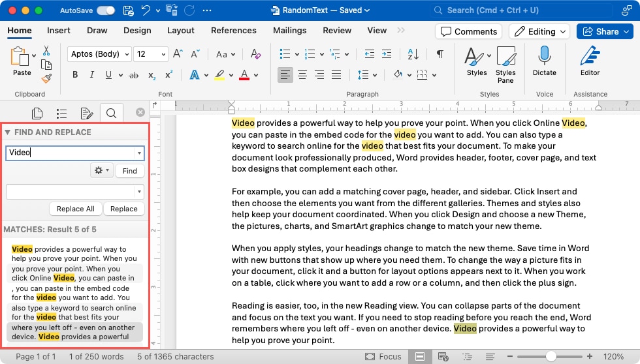640x364 pixels.
Task: Click the Cut scissors icon
Action: tap(46, 50)
